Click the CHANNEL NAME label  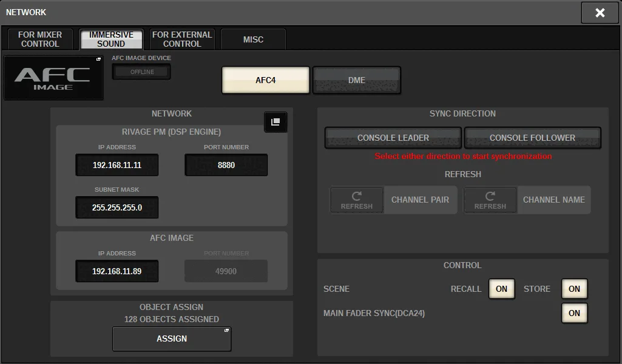(554, 200)
